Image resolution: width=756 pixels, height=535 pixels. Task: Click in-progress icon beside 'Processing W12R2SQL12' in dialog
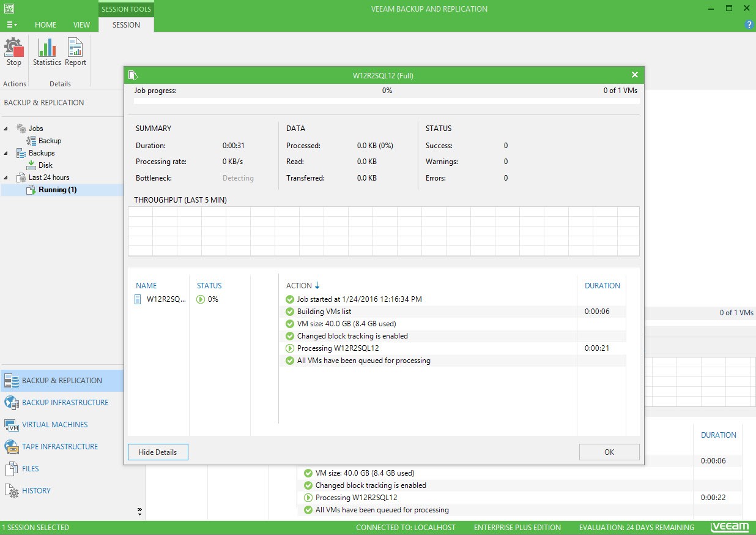(290, 348)
